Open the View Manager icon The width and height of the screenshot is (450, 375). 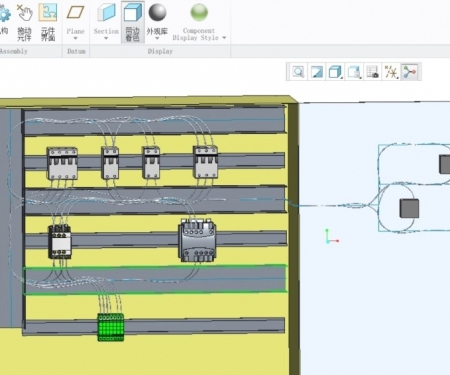point(372,72)
